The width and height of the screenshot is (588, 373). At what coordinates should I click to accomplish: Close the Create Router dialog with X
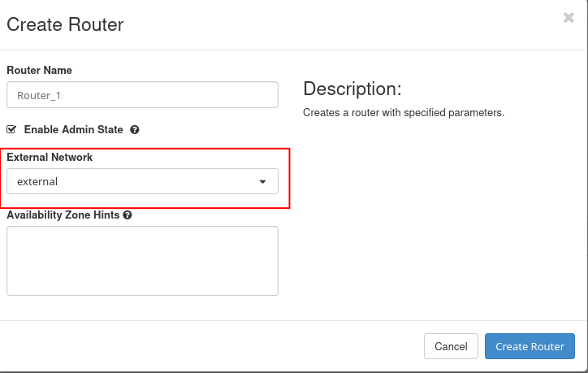coord(569,18)
